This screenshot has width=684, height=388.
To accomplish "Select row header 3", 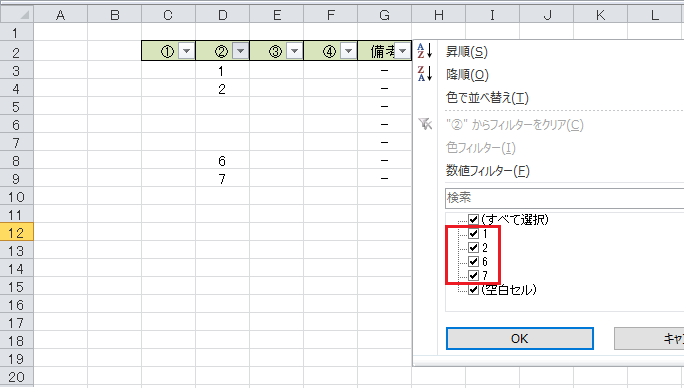I will click(17, 71).
